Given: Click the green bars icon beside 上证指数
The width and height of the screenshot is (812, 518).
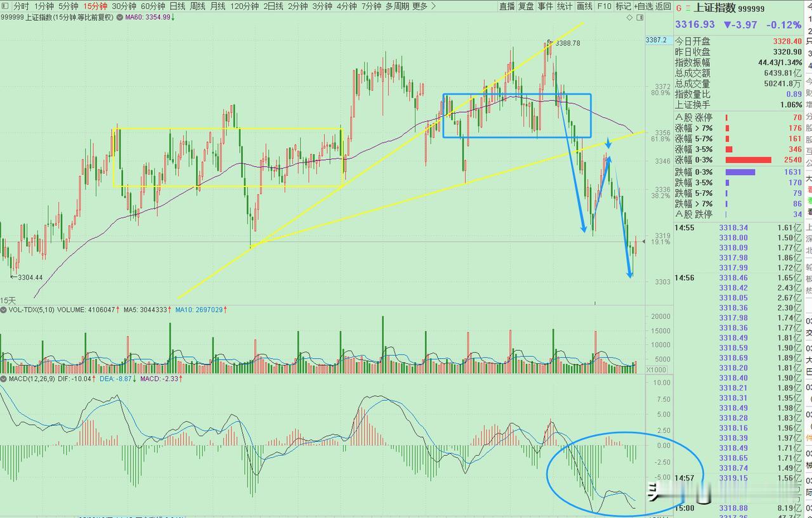Looking at the screenshot, I should pyautogui.click(x=689, y=9).
